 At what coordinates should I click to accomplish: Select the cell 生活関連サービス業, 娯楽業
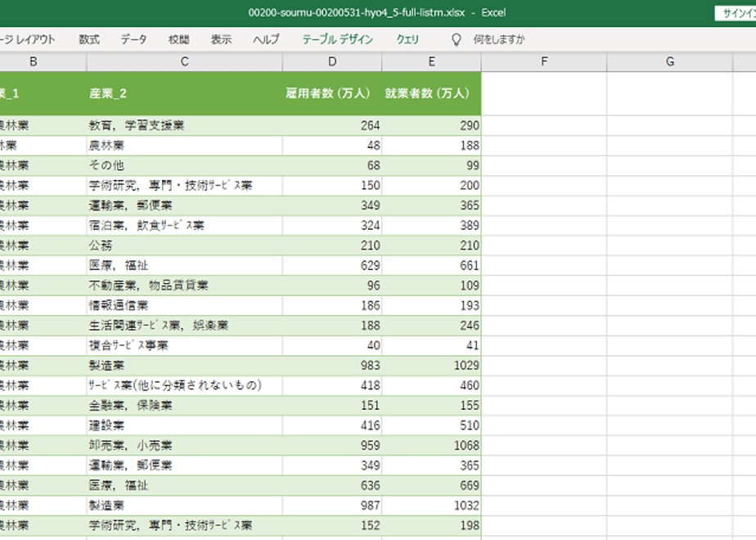(184, 326)
